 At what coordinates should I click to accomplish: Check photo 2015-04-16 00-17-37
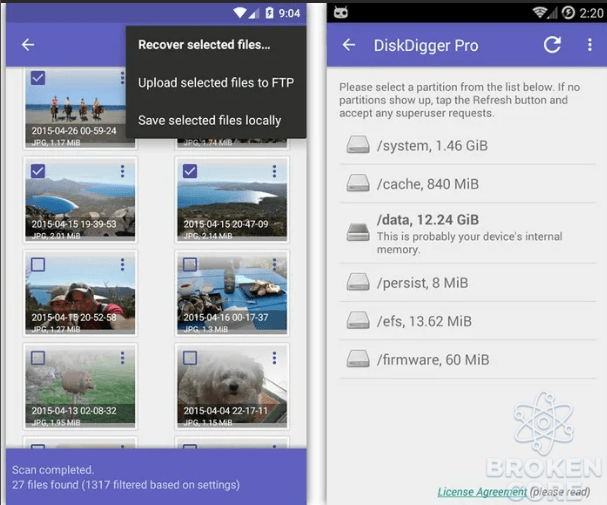point(190,265)
